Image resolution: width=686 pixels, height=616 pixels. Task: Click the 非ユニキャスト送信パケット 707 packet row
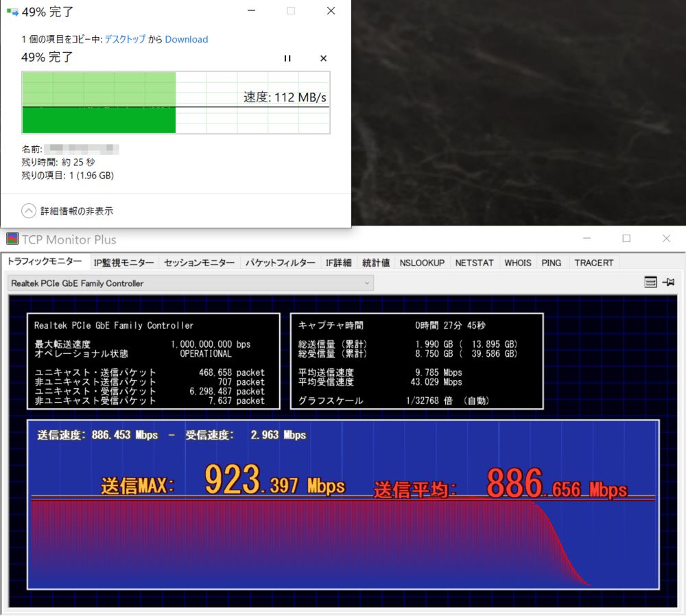[x=150, y=382]
